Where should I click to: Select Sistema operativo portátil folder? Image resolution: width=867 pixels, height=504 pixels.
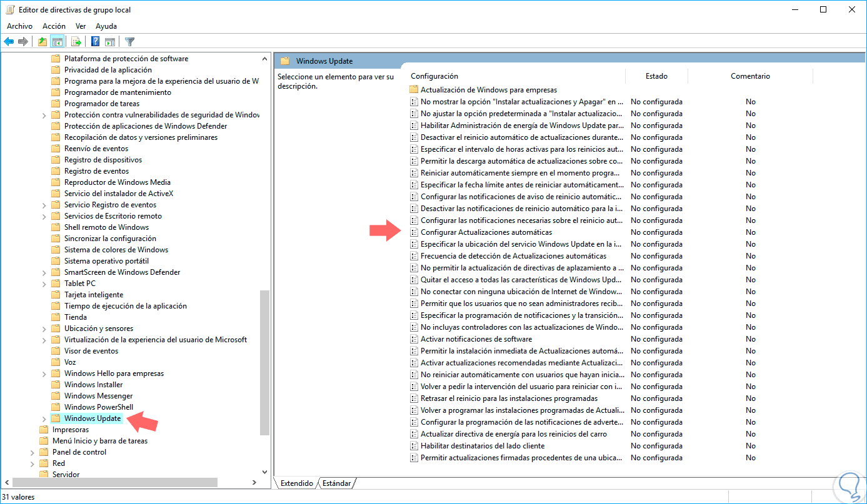[106, 261]
